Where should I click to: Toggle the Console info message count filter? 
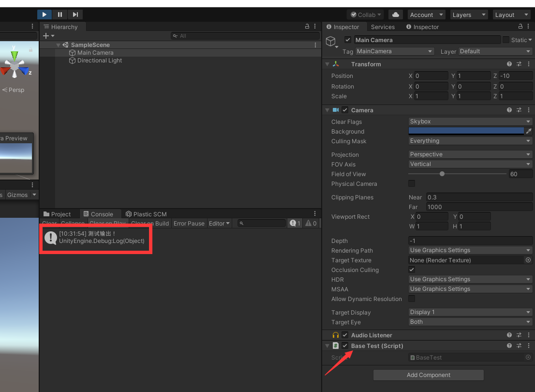click(295, 223)
